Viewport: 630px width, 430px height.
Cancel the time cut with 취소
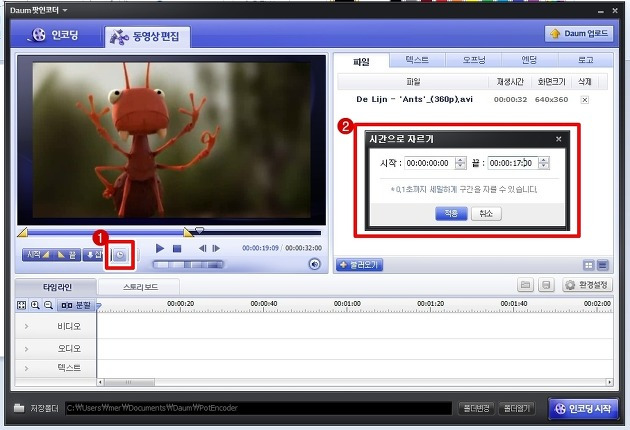coord(486,213)
